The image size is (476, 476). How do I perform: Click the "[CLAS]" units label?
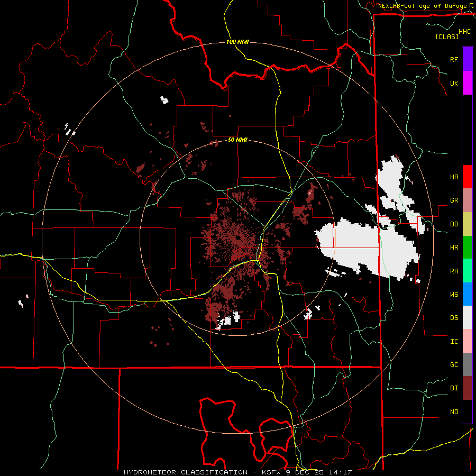[x=447, y=36]
